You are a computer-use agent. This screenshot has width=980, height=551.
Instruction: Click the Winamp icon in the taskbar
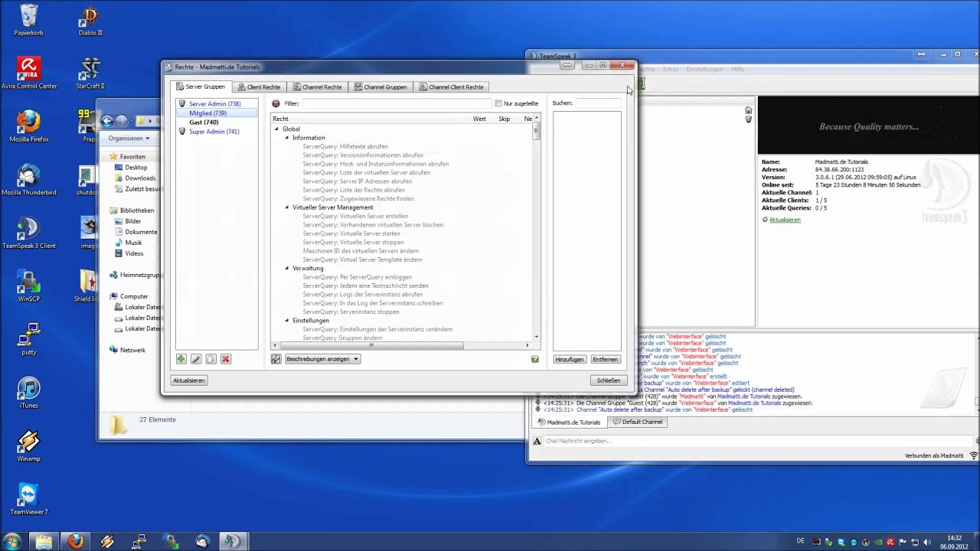(107, 542)
